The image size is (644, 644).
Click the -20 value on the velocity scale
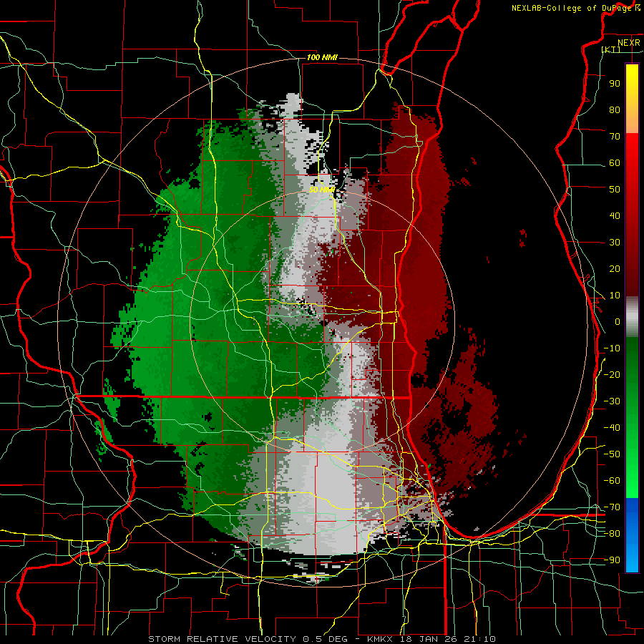click(612, 374)
